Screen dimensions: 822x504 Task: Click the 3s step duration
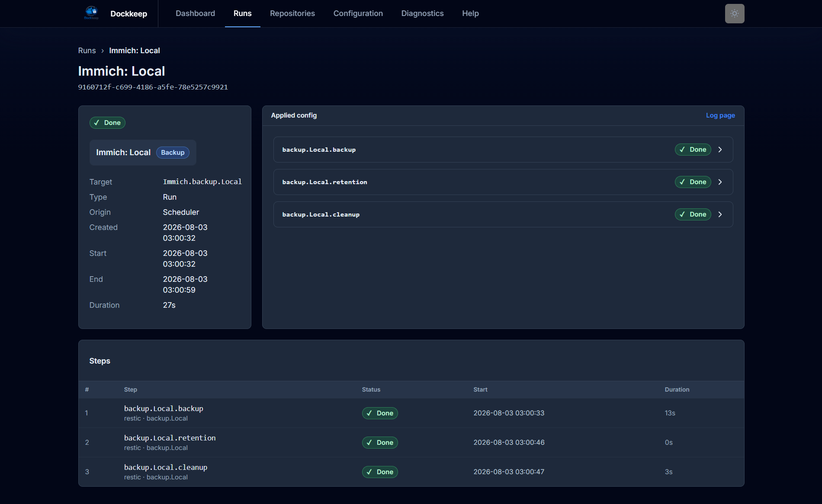(669, 472)
